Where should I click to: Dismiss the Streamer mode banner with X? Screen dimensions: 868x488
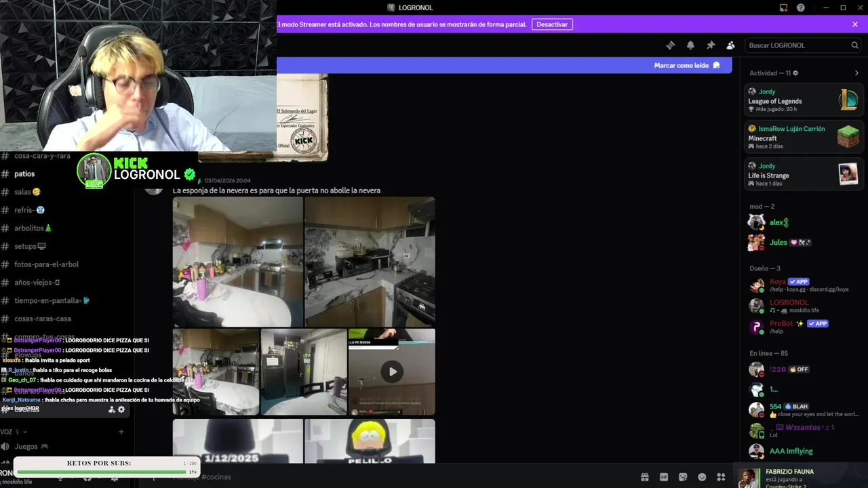pos(855,24)
